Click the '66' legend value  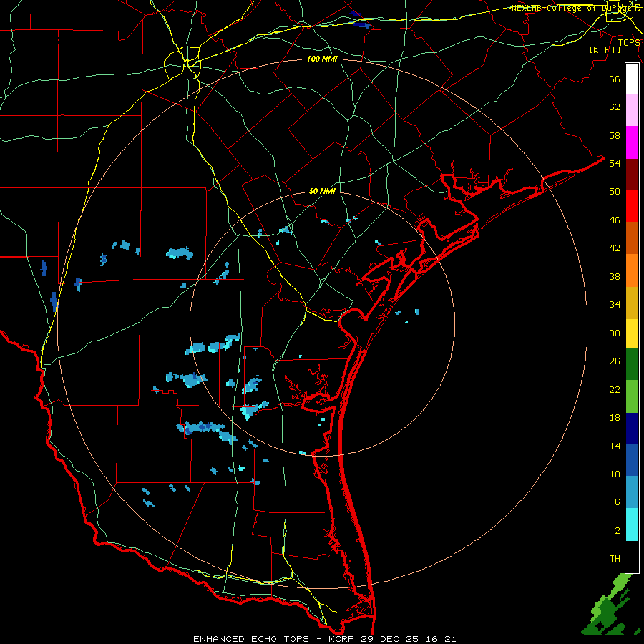[x=615, y=79]
